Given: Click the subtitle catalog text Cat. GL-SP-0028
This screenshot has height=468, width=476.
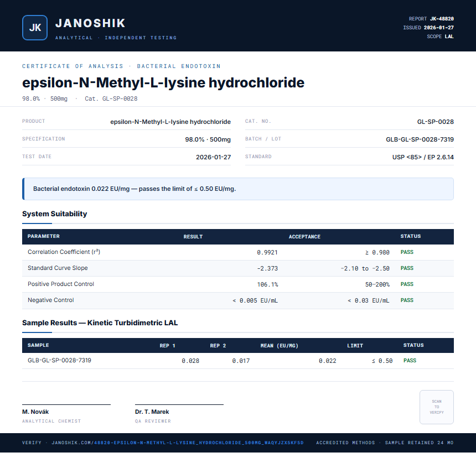Looking at the screenshot, I should coord(111,98).
